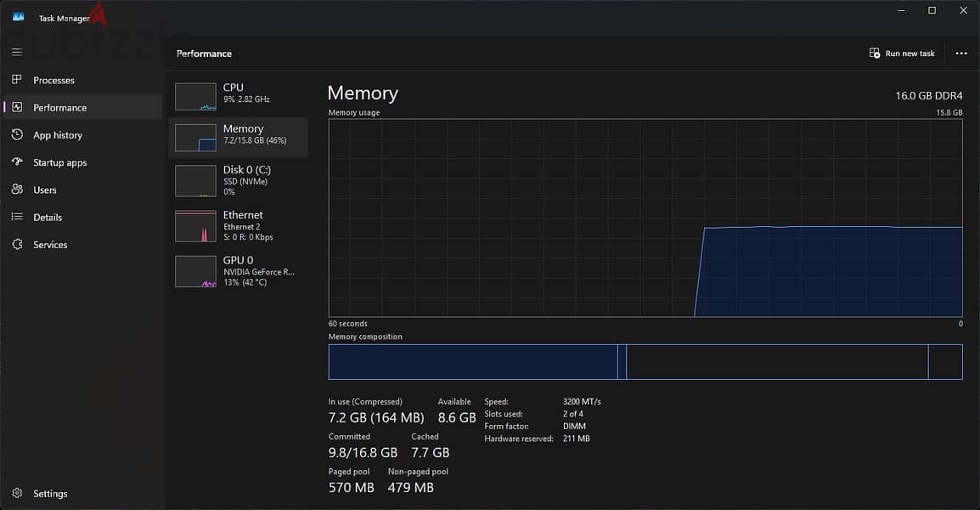Click the NVIDIA GeForce GPU name text
The width and height of the screenshot is (980, 510).
259,272
